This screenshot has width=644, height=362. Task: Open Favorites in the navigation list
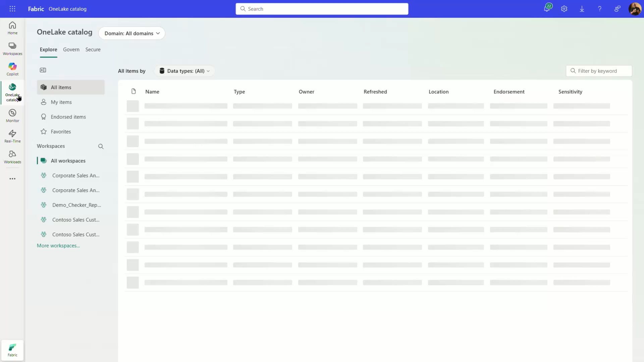(x=61, y=132)
